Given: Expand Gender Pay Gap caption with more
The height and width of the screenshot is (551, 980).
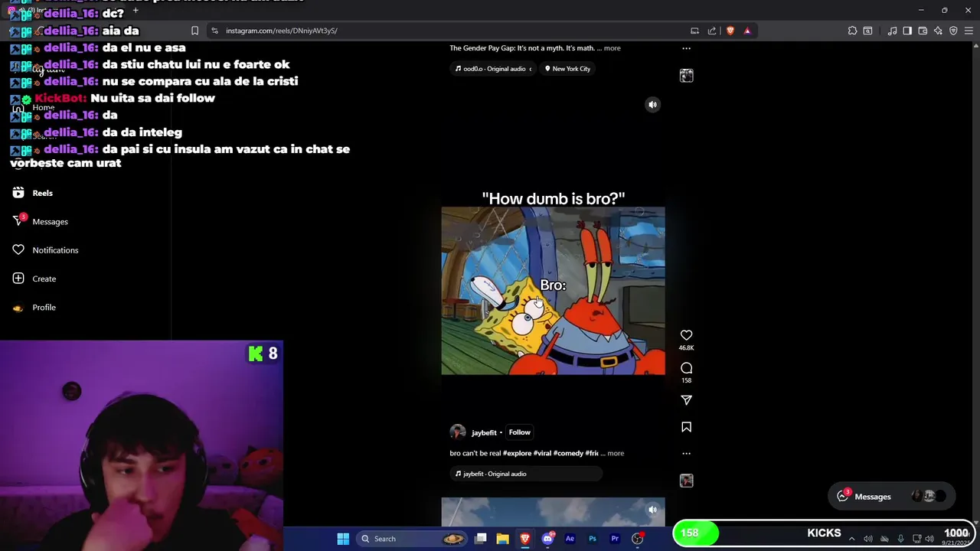Looking at the screenshot, I should click(x=612, y=48).
